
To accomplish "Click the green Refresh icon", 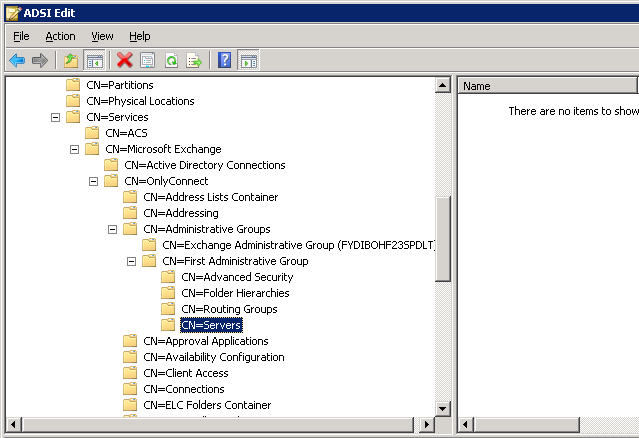I will pyautogui.click(x=171, y=61).
